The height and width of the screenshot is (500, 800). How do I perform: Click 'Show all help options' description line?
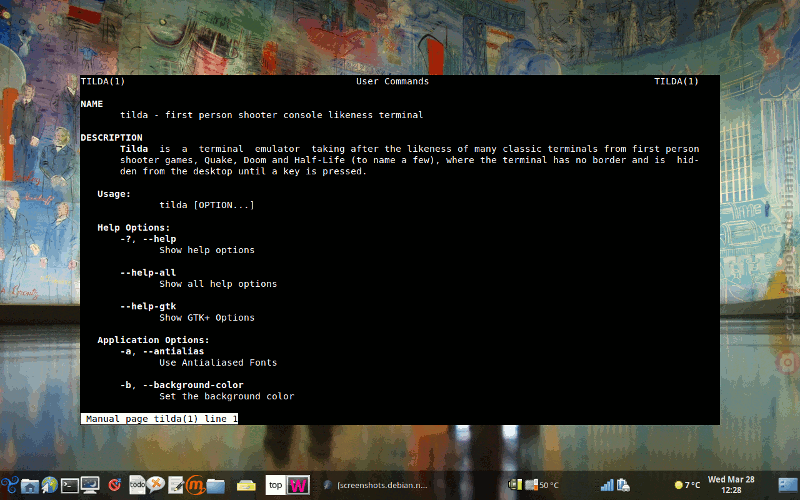pos(218,284)
